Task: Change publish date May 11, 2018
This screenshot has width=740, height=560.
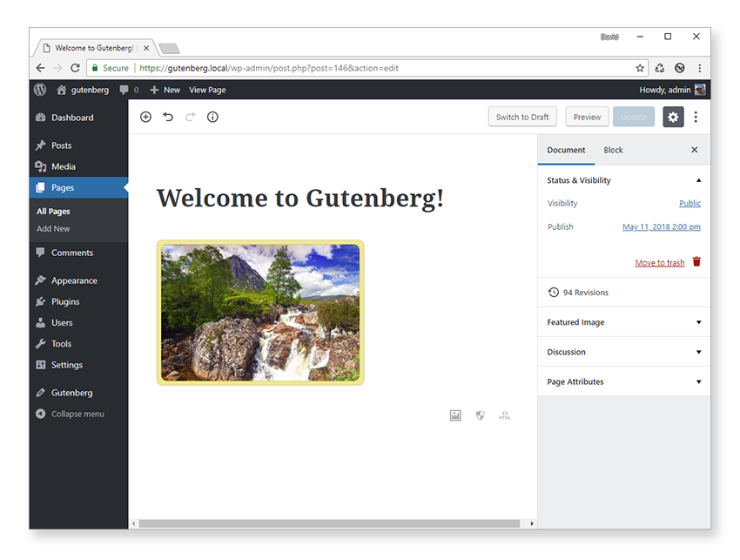Action: pos(661,226)
